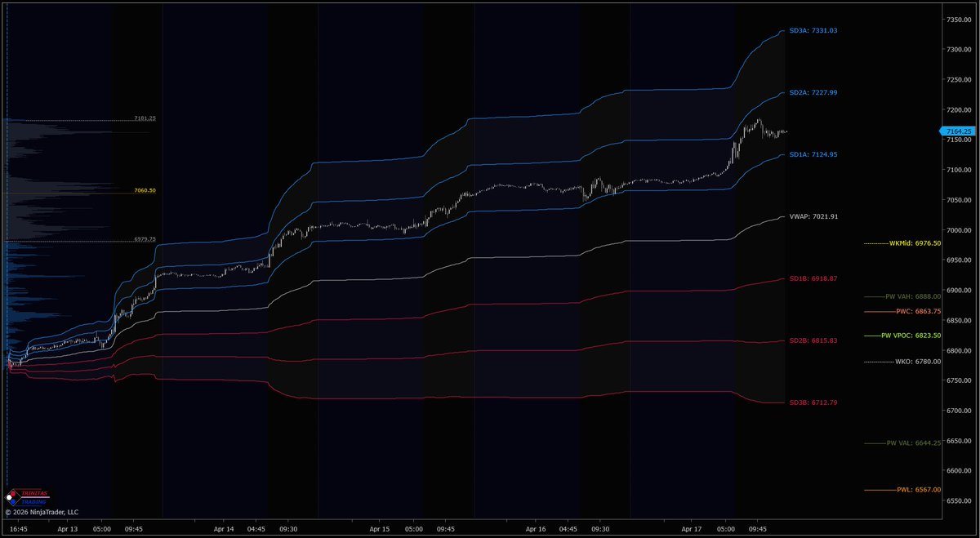The image size is (980, 538).
Task: Click the SD3B: 6712.79 label
Action: [813, 402]
